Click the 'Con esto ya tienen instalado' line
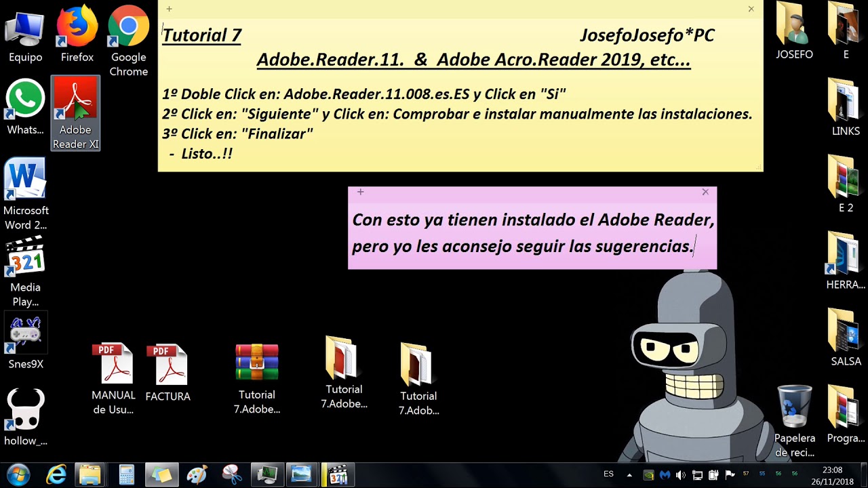 [533, 220]
